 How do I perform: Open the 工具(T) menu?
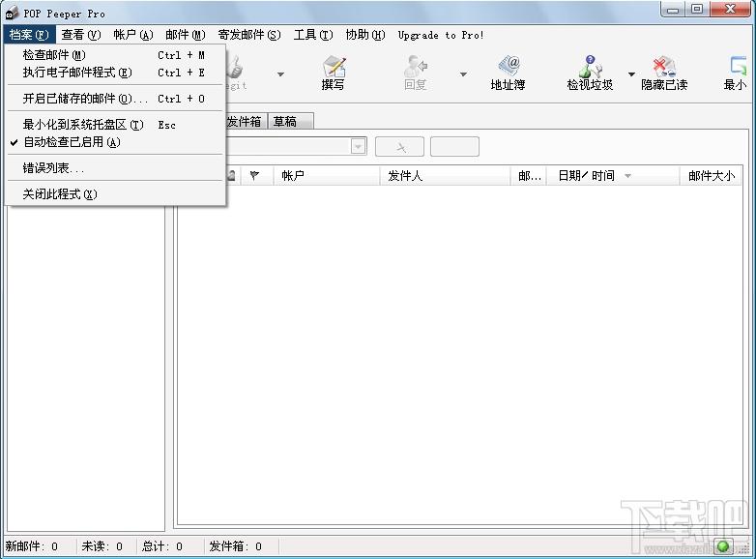pyautogui.click(x=313, y=35)
